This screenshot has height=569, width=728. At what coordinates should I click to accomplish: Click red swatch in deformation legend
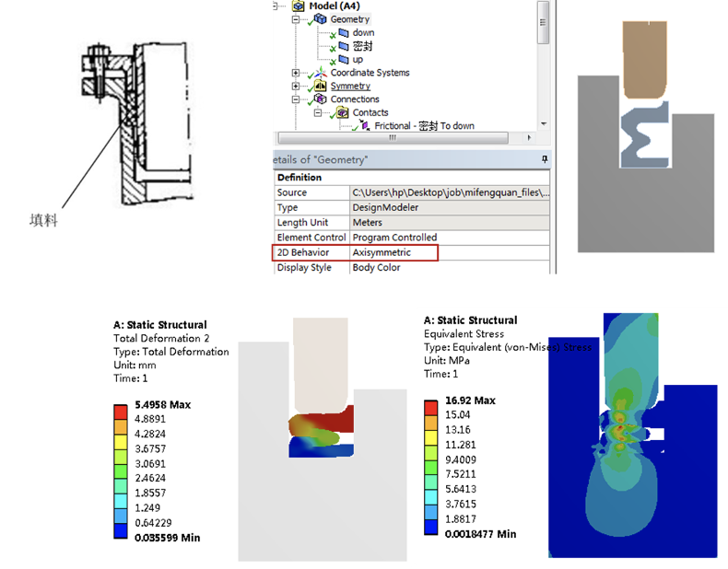[x=121, y=412]
